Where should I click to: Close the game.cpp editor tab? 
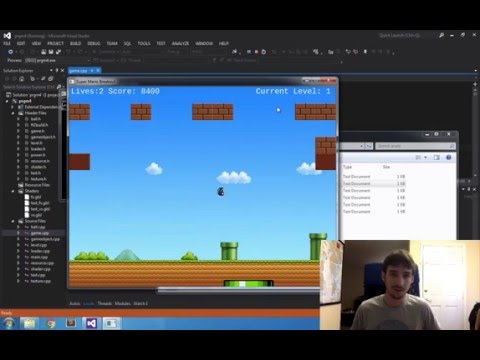(x=98, y=71)
